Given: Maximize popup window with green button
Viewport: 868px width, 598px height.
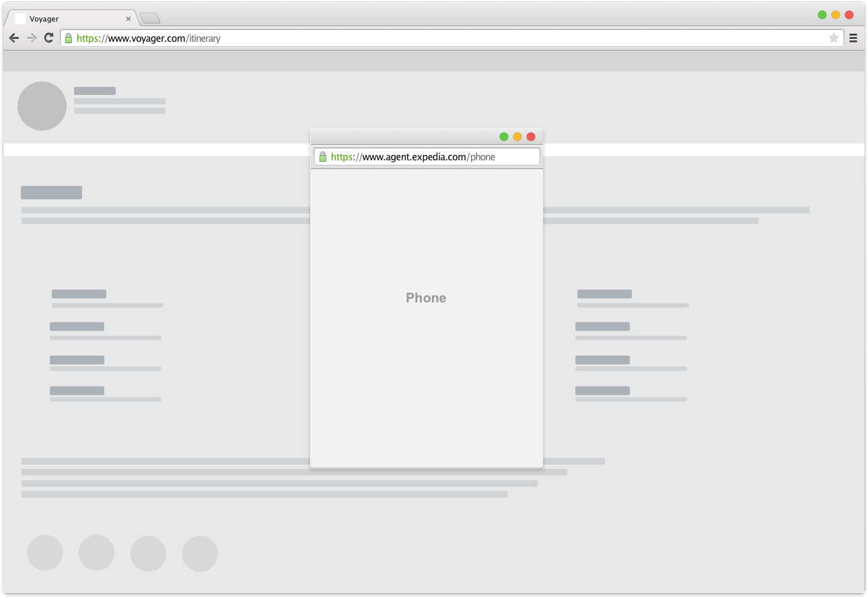Looking at the screenshot, I should coord(504,137).
